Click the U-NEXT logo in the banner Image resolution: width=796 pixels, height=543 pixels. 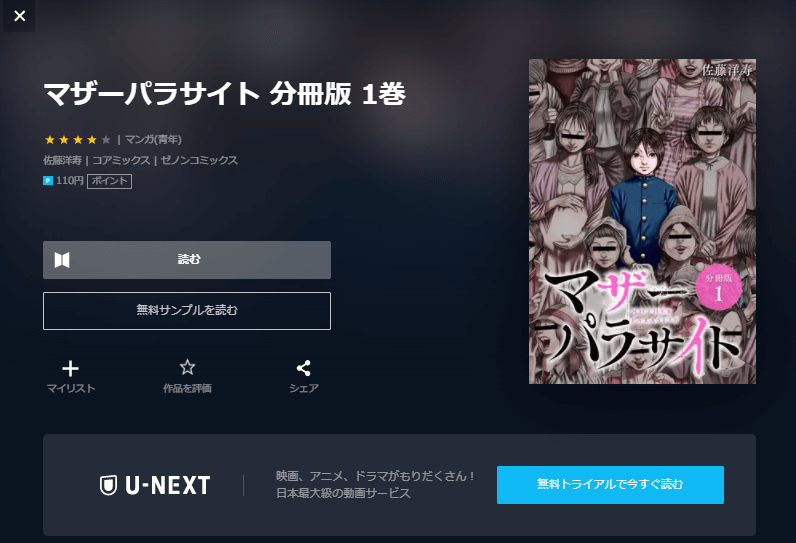155,485
